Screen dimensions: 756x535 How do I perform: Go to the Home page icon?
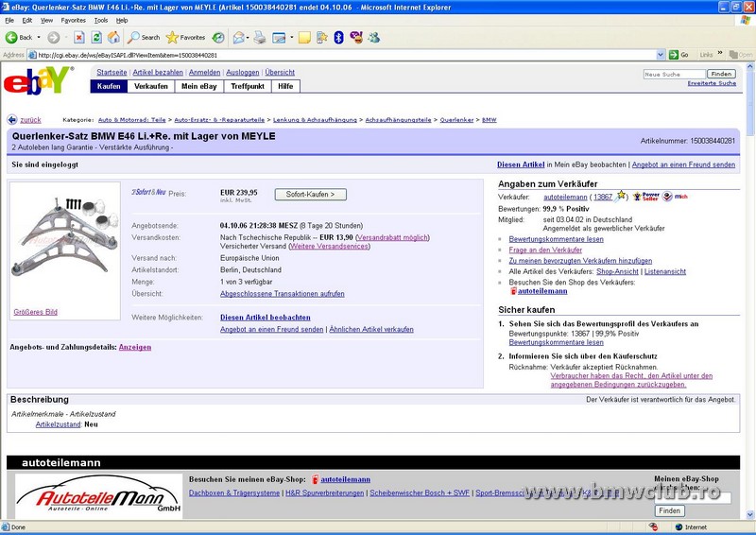pyautogui.click(x=113, y=38)
